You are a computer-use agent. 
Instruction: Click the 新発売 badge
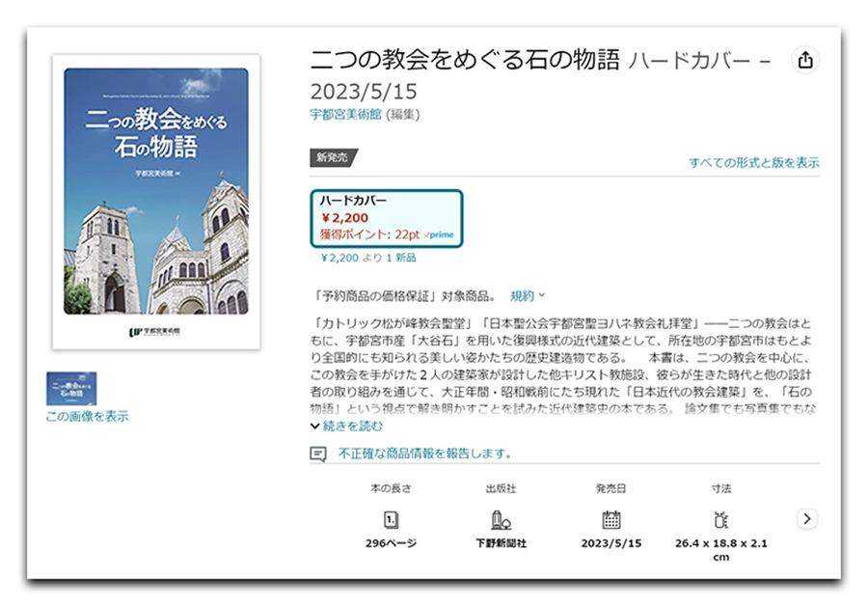(333, 157)
